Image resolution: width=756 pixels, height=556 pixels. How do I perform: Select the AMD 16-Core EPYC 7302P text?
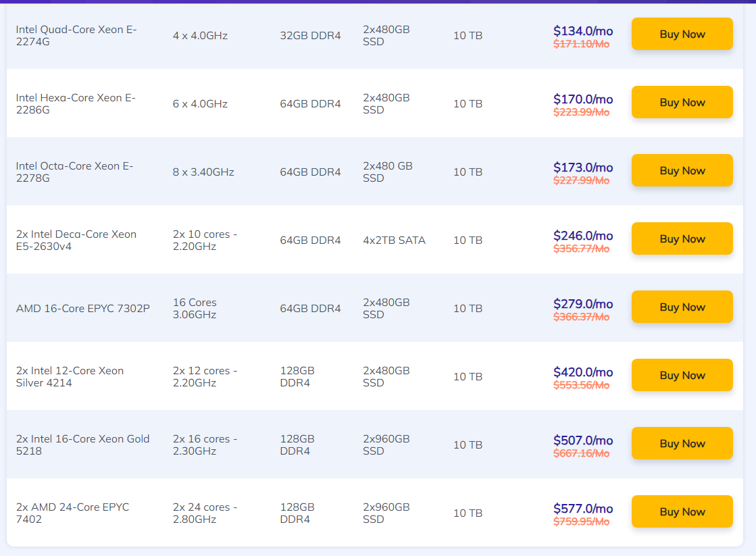point(83,309)
